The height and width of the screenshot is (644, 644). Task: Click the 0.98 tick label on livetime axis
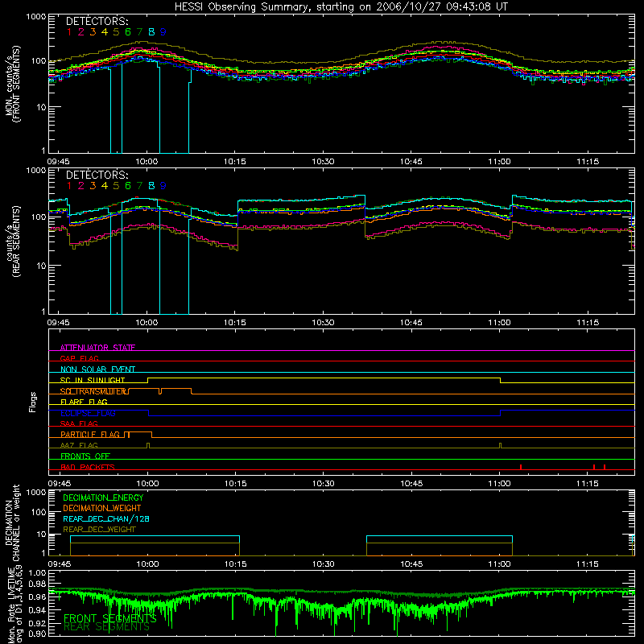click(x=37, y=584)
